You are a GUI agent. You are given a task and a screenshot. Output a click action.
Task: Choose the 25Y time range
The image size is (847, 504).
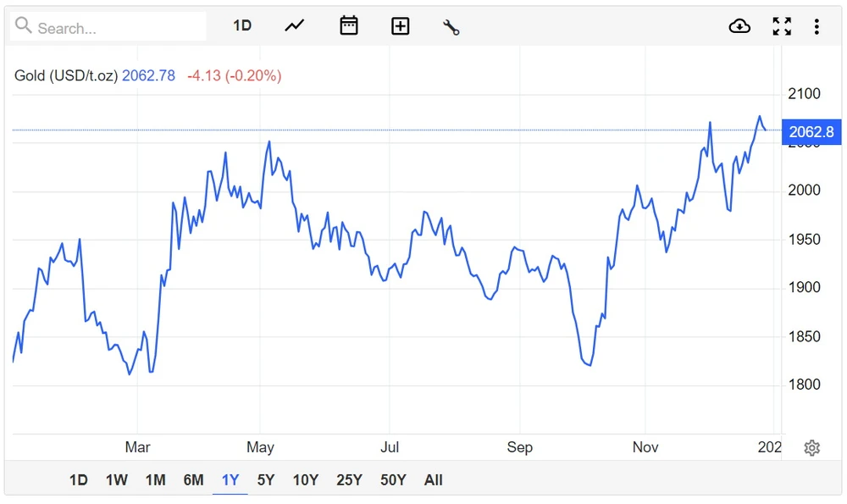tap(349, 480)
